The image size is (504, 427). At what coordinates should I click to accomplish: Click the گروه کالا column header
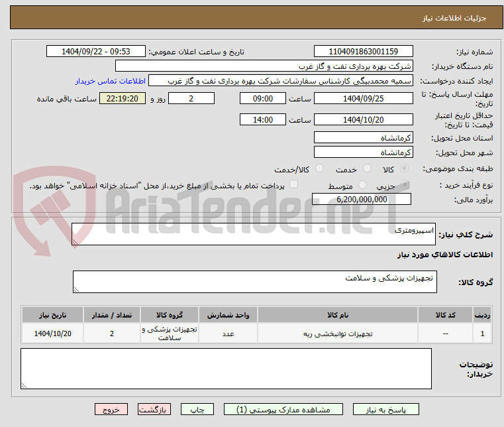coord(170,315)
